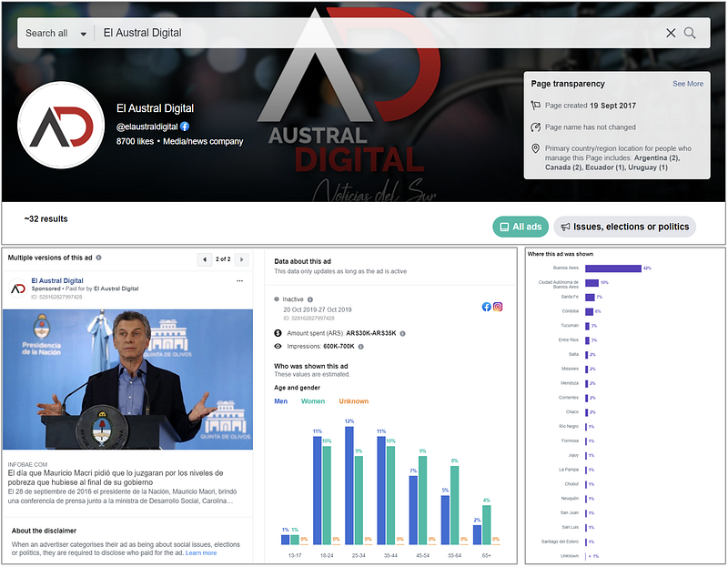Open the See More page transparency link
Image resolution: width=728 pixels, height=567 pixels.
point(688,84)
